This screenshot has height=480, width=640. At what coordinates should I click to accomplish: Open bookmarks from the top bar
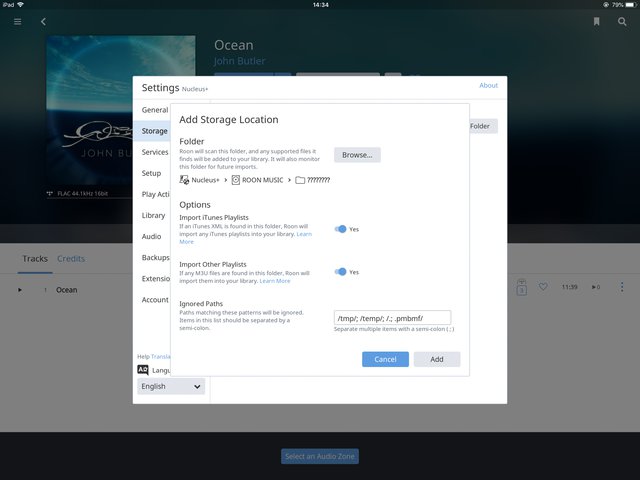click(596, 21)
